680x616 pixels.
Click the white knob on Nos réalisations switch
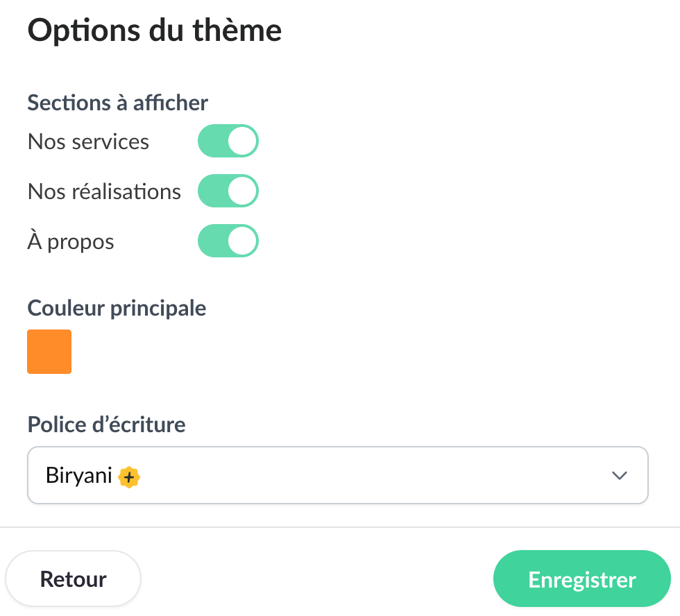click(243, 191)
